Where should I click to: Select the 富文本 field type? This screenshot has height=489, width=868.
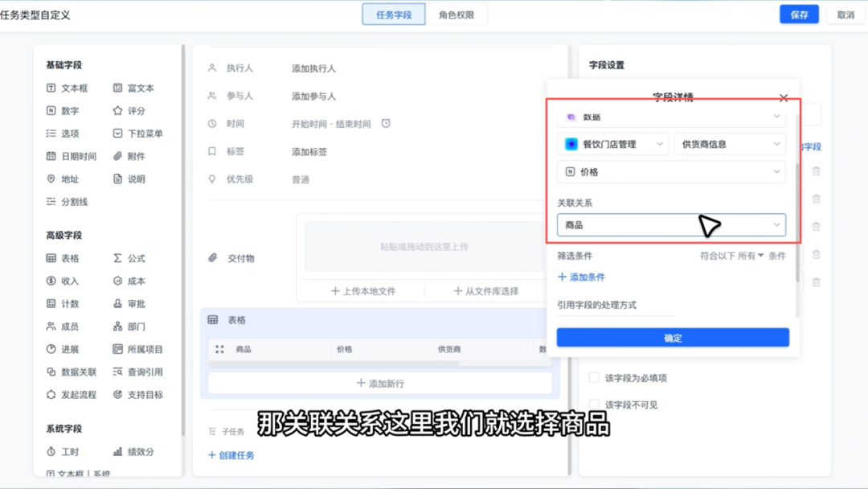[134, 88]
